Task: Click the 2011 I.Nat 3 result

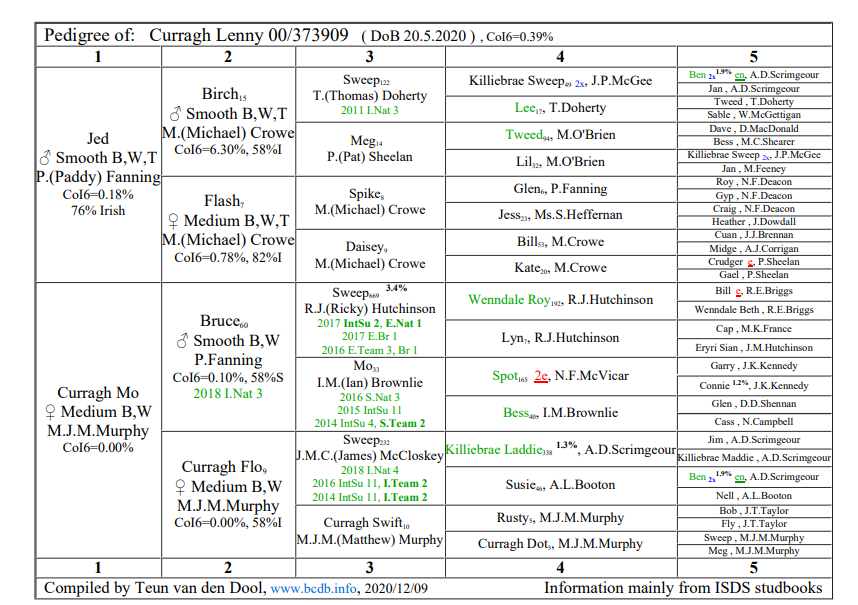Action: coord(370,110)
